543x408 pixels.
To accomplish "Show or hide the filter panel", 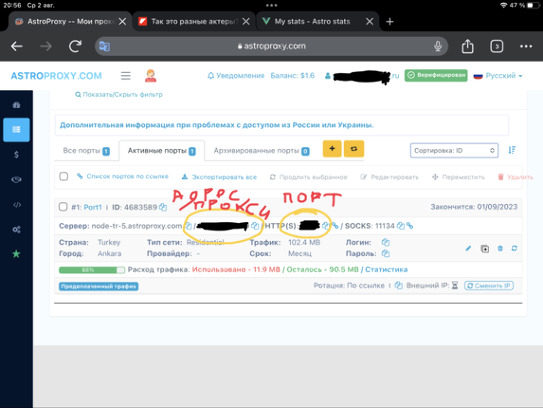I will coord(119,94).
